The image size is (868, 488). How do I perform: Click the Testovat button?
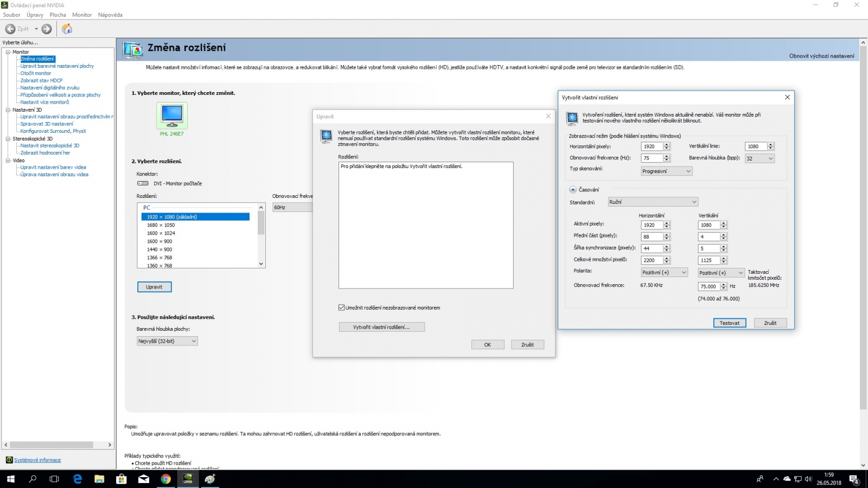pos(730,323)
